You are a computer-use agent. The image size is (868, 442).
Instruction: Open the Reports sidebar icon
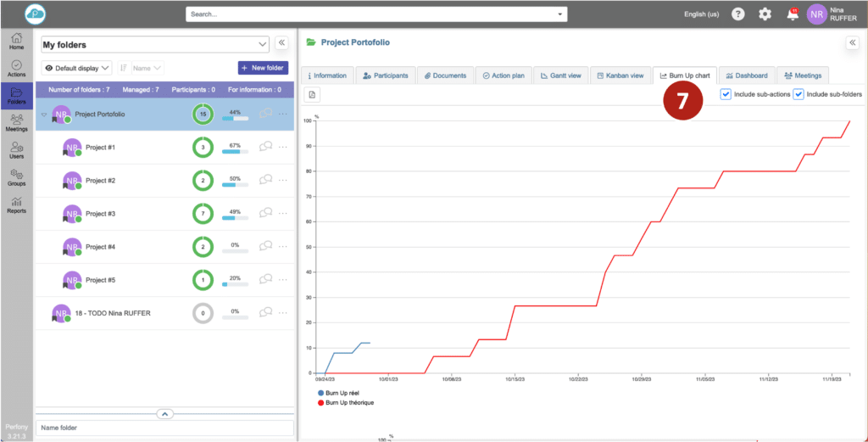coord(16,204)
